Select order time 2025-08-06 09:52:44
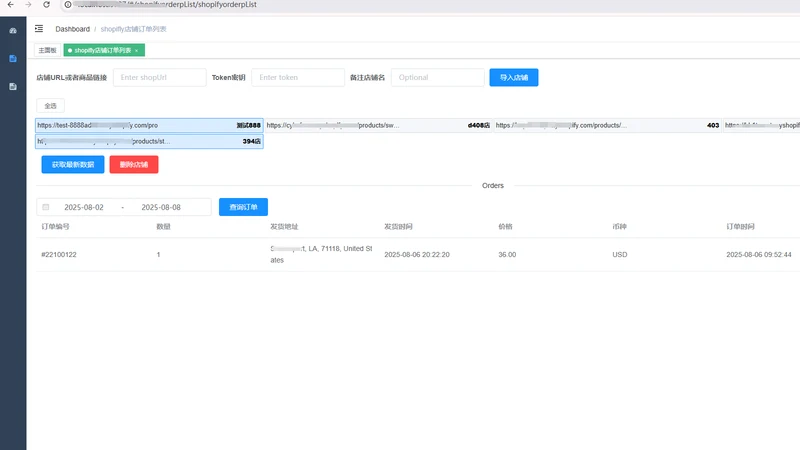The width and height of the screenshot is (800, 450). 759,255
